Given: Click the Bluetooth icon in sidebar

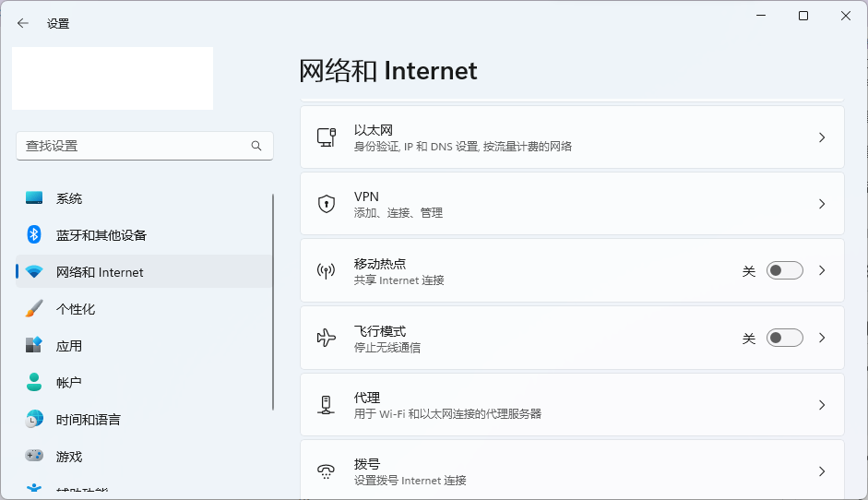Looking at the screenshot, I should (x=34, y=234).
